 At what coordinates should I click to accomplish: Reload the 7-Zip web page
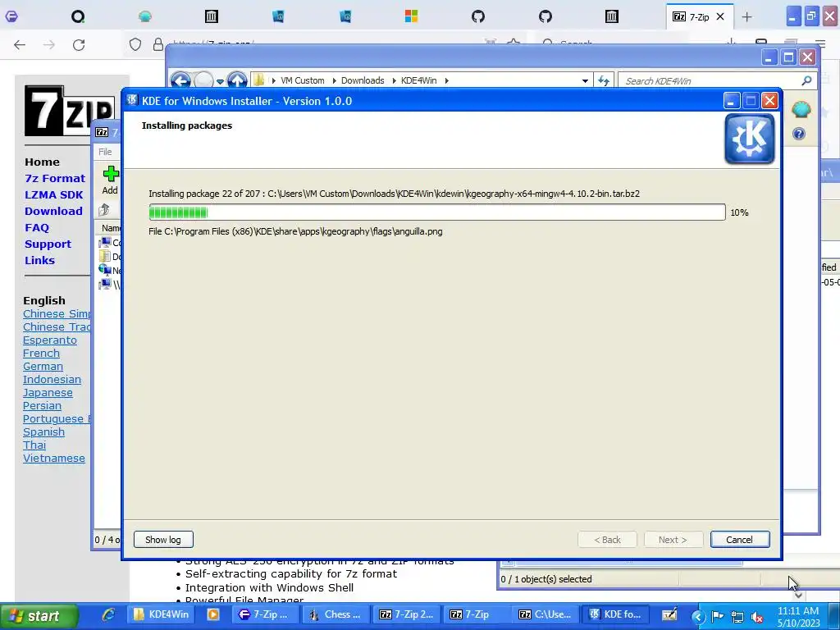[x=79, y=45]
